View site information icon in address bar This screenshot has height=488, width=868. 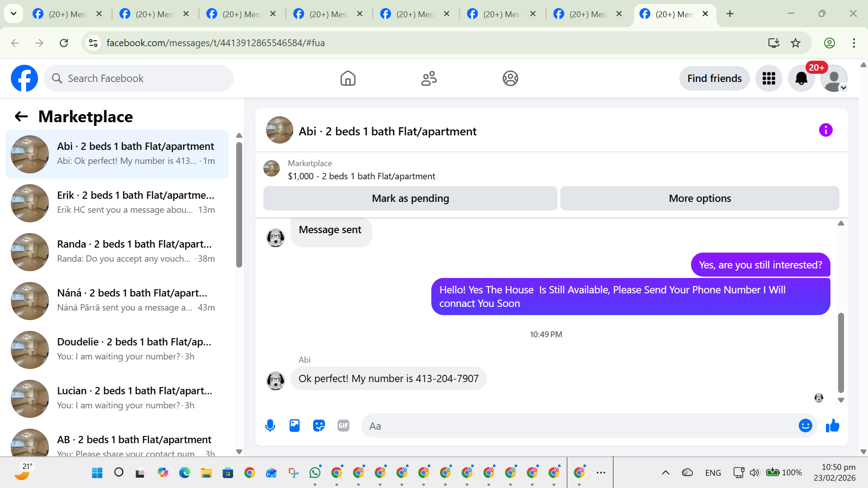click(x=93, y=43)
